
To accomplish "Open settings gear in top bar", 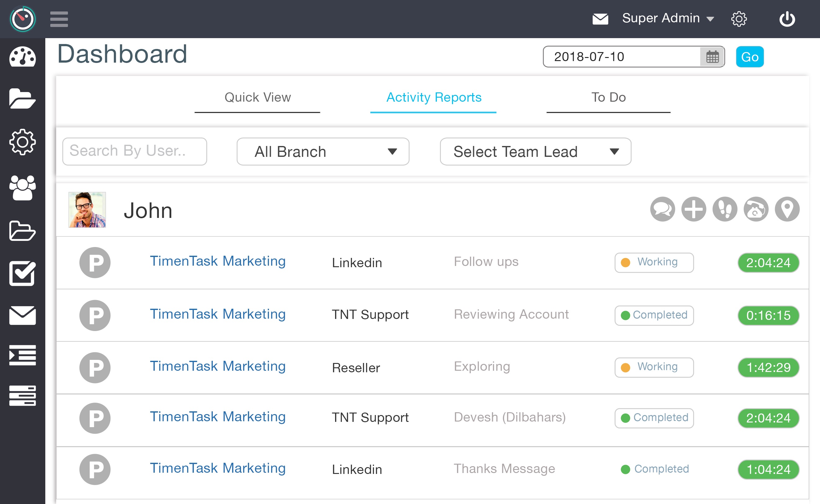I will 739,19.
